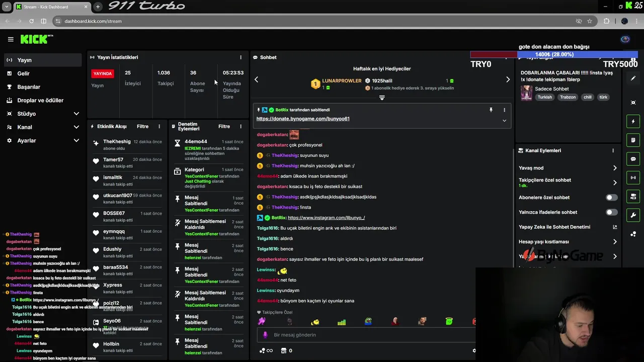Screen dimensions: 644x362
Task: Open Yayın İstatistikleri three-dot menu
Action: 240,57
